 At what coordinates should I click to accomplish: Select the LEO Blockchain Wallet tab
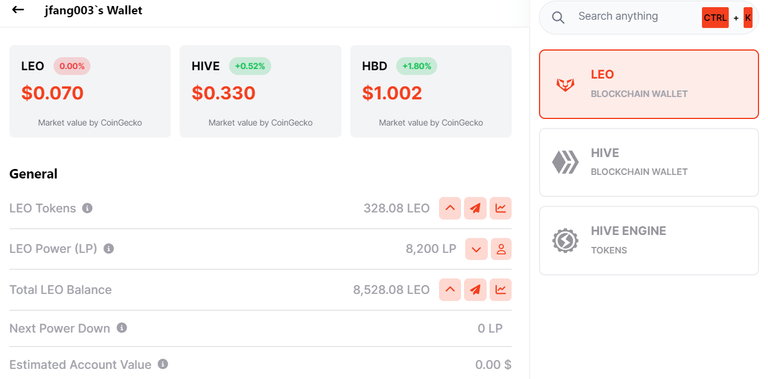(649, 84)
